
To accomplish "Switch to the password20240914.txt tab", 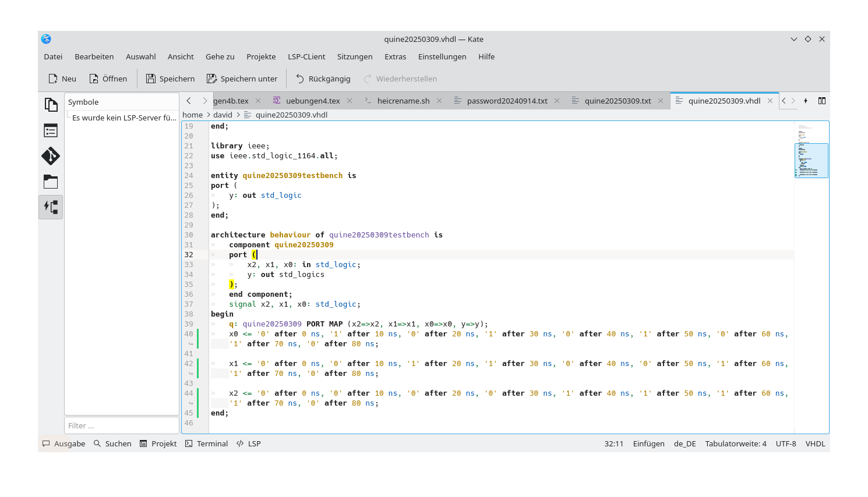I will (507, 100).
